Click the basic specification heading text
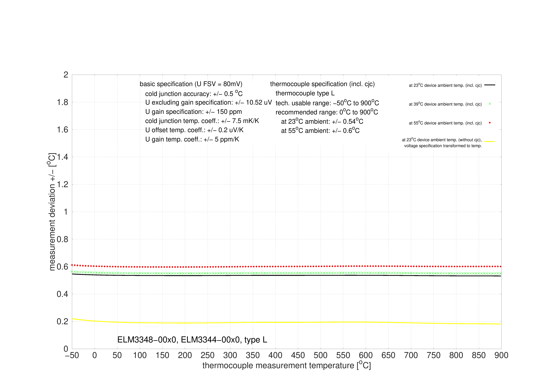The height and width of the screenshot is (392, 554). [191, 84]
